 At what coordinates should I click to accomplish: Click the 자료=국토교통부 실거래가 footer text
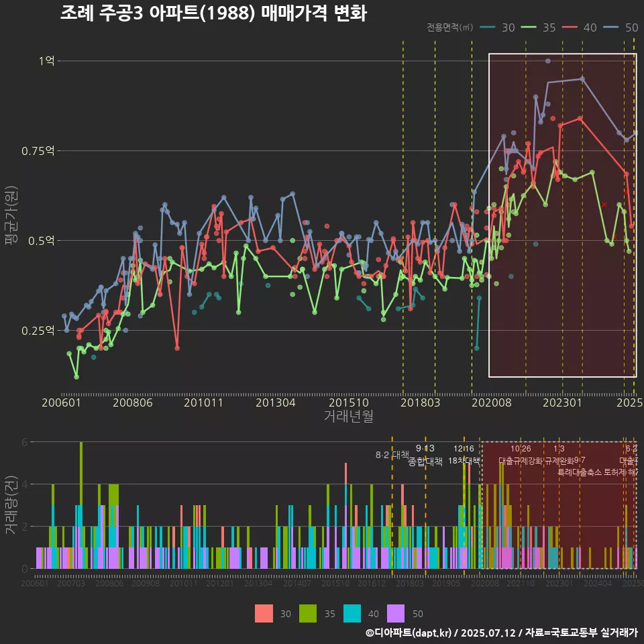[x=581, y=633]
